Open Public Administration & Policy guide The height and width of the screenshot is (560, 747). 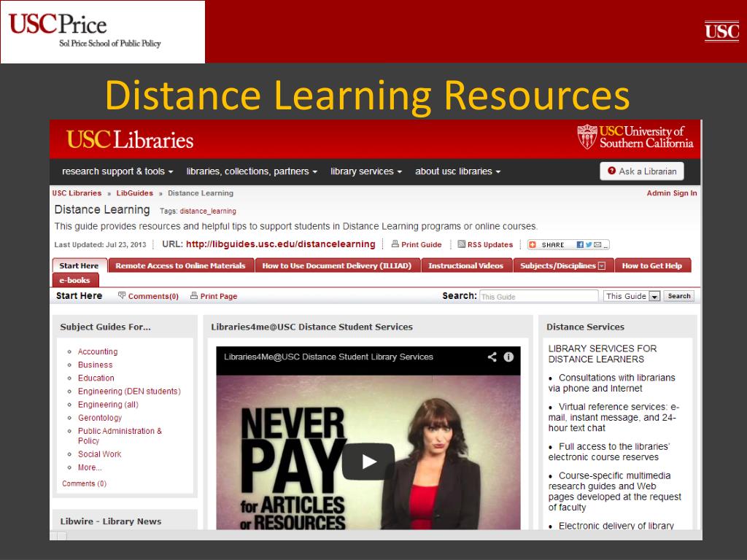[x=120, y=436]
